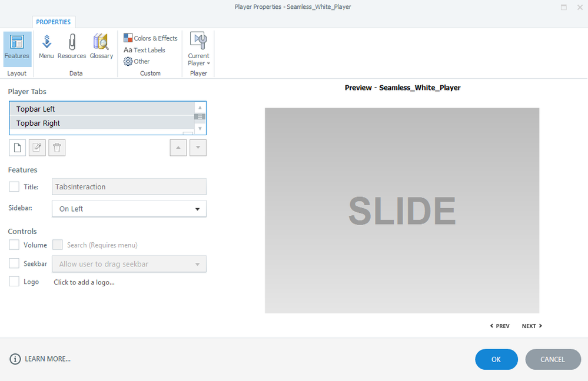Click the scroll down arrow in Player Tabs list
588x381 pixels.
(x=200, y=129)
